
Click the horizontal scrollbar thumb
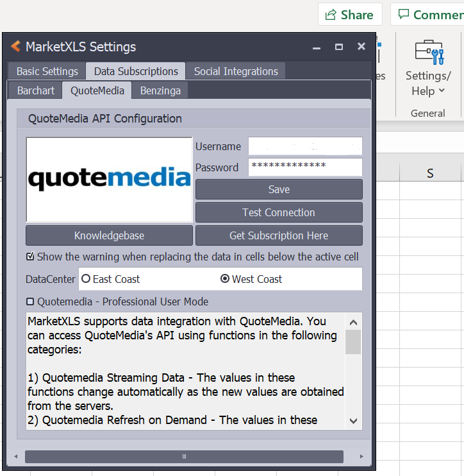[184, 456]
